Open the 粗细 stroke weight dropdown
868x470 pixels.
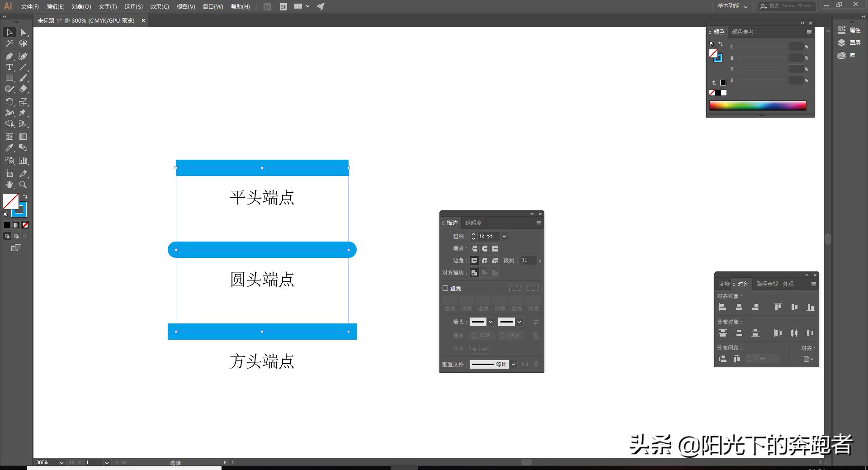coord(504,236)
